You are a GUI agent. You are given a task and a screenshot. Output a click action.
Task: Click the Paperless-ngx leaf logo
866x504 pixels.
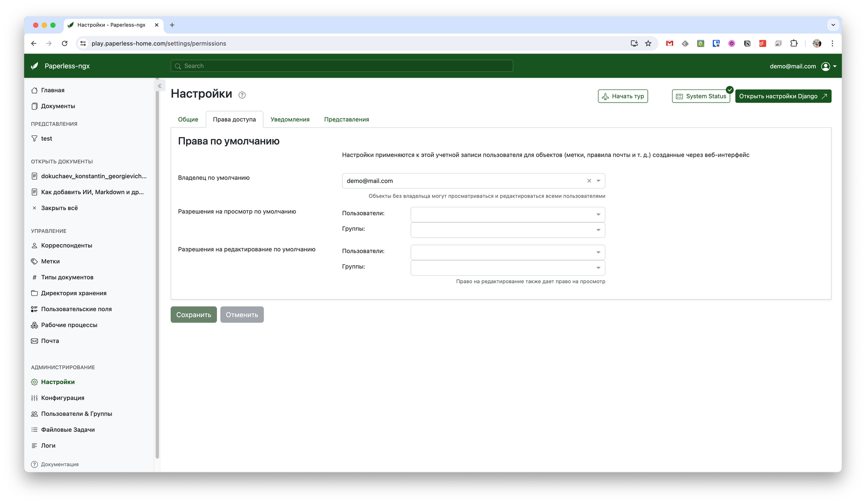(x=35, y=66)
